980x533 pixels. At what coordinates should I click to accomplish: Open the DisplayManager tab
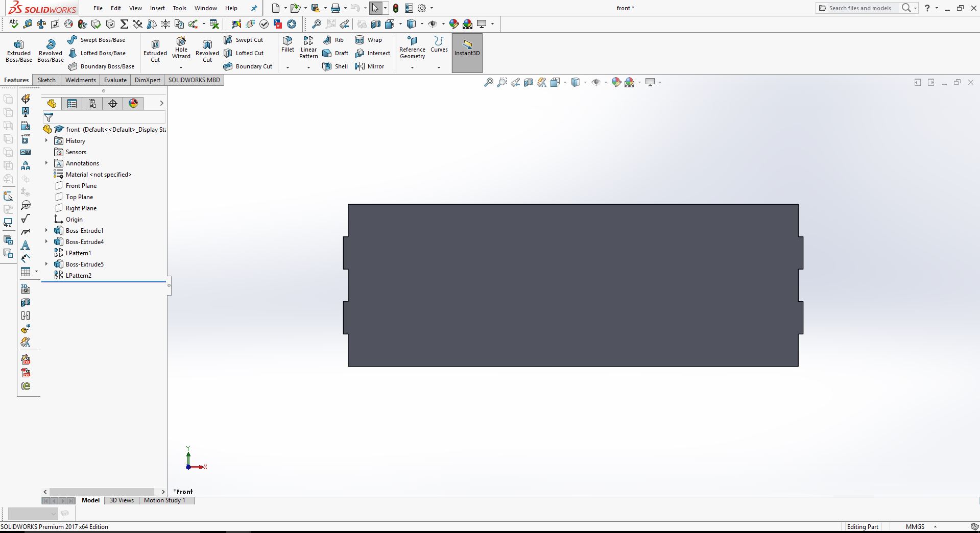(x=133, y=104)
